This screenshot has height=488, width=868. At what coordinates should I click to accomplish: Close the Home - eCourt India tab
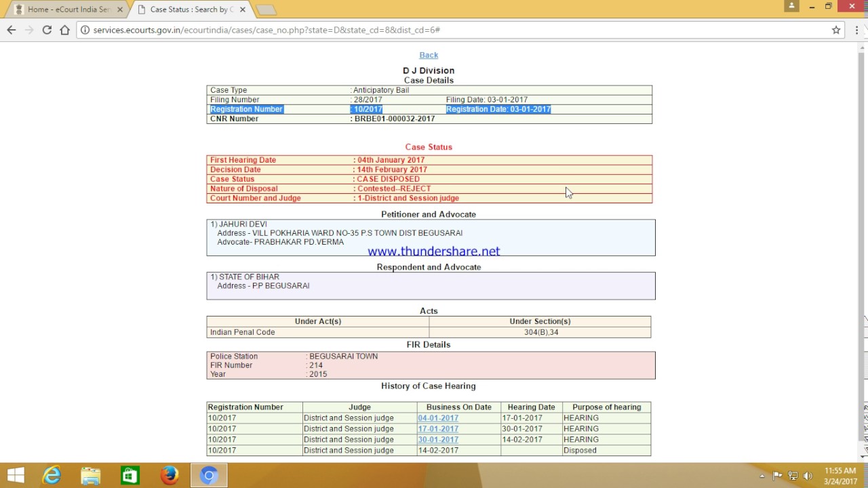(x=121, y=9)
